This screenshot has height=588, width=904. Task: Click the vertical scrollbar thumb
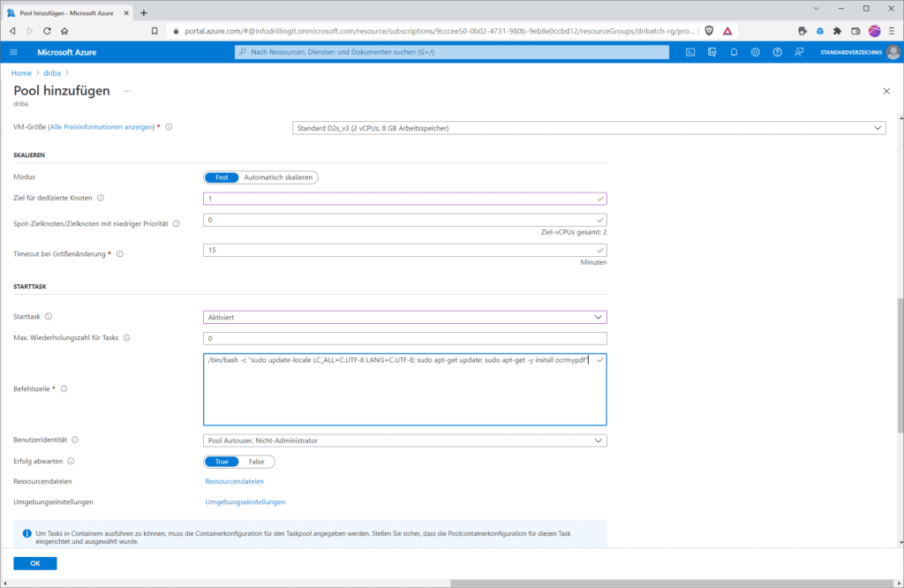900,365
